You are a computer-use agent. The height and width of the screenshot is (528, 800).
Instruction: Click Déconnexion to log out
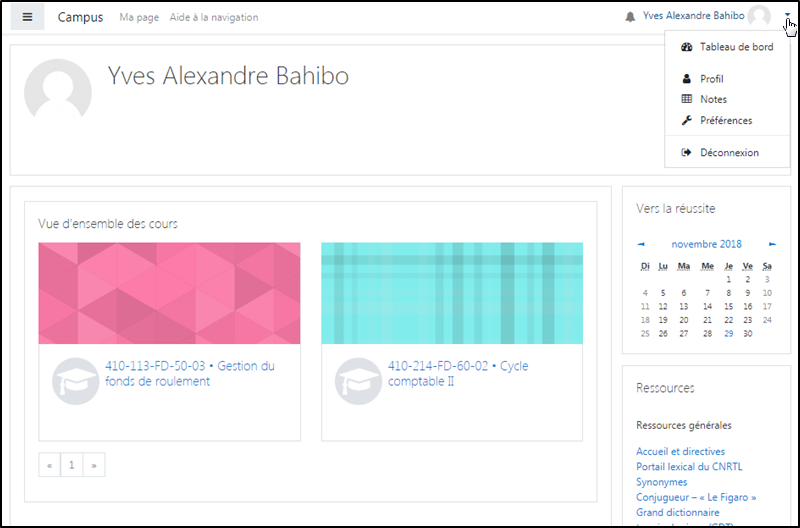729,153
